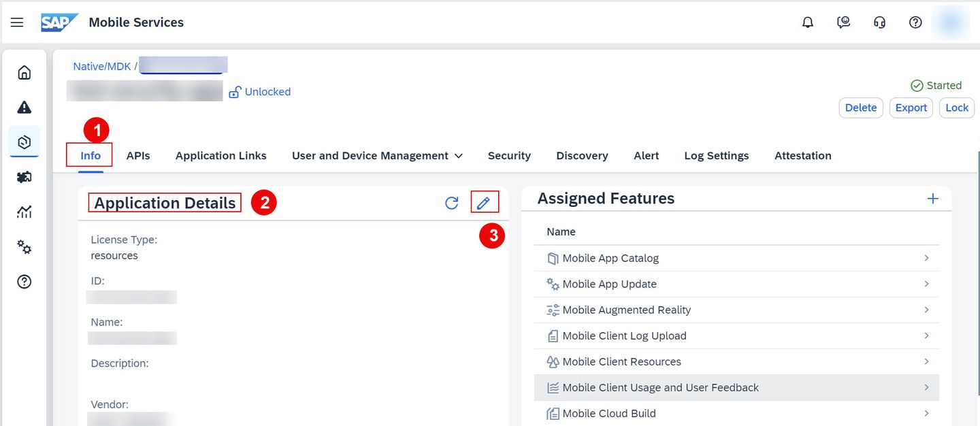Open Mobile Augmented Reality row chevron
980x426 pixels.
point(926,310)
